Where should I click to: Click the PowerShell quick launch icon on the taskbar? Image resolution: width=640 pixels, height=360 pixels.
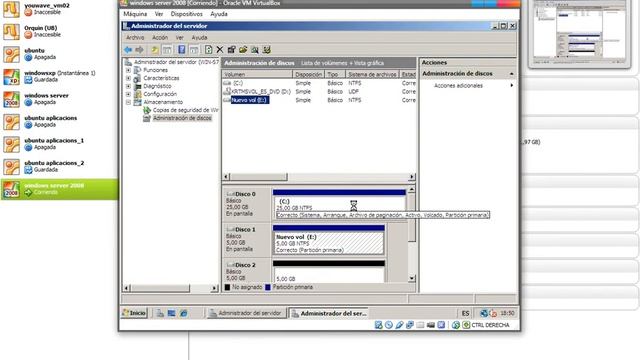click(171, 313)
